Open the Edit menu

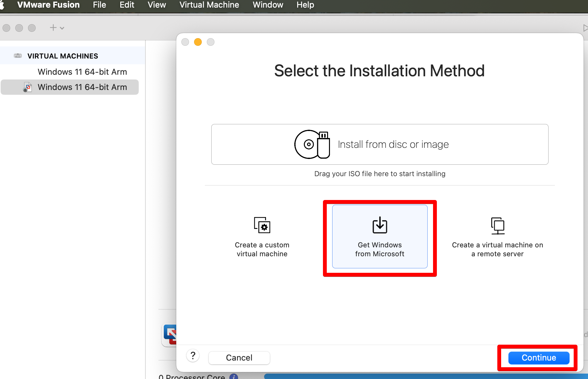point(127,5)
